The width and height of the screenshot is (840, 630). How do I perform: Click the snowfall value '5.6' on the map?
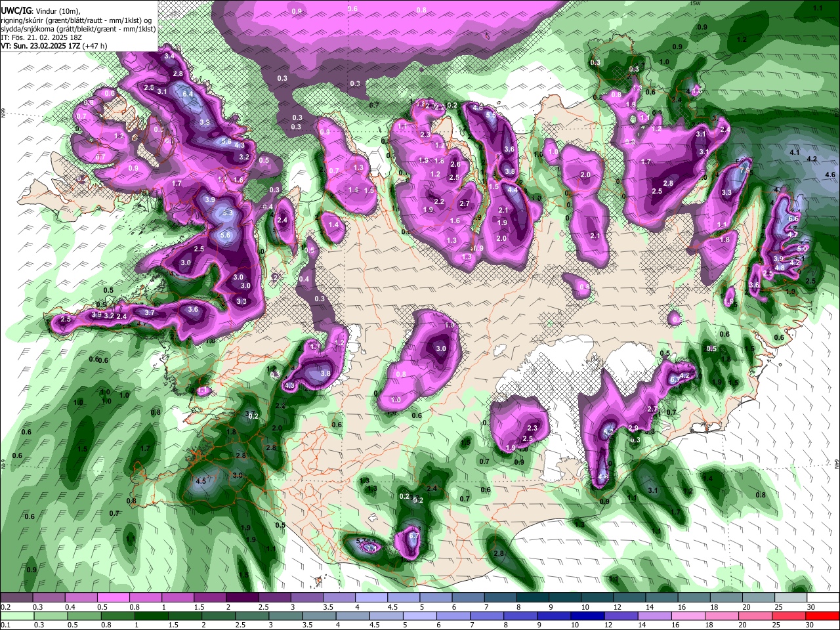point(224,236)
